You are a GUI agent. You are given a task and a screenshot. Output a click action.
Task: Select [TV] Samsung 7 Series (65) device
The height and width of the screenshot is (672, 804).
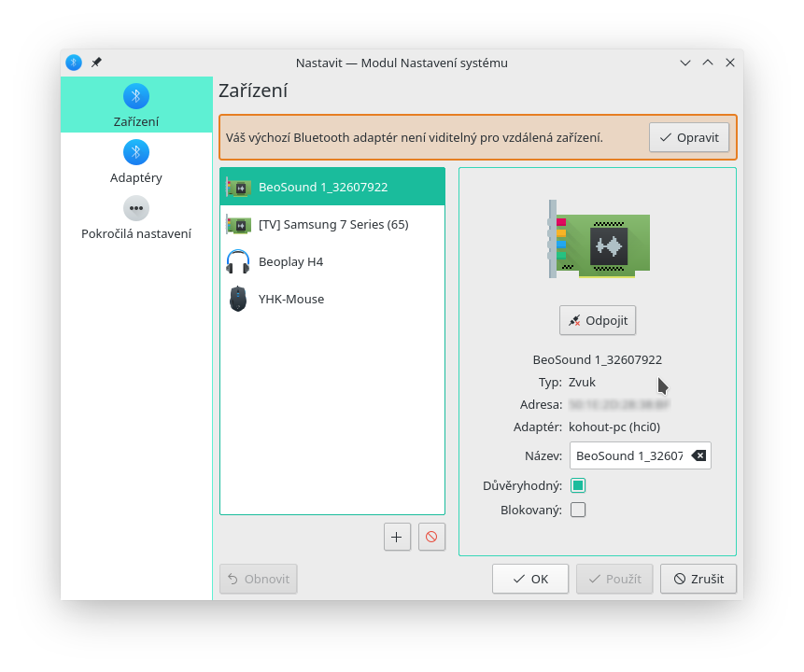333,224
